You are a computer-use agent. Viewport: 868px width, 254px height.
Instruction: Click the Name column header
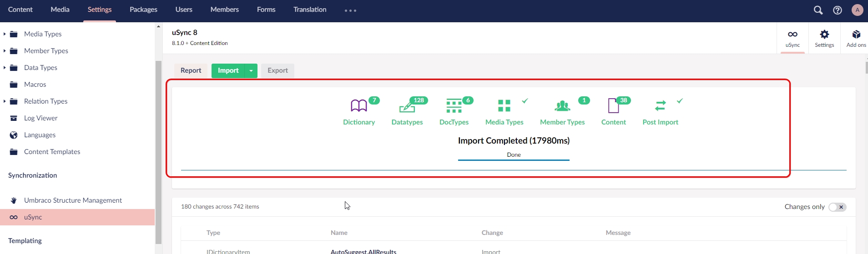point(339,233)
